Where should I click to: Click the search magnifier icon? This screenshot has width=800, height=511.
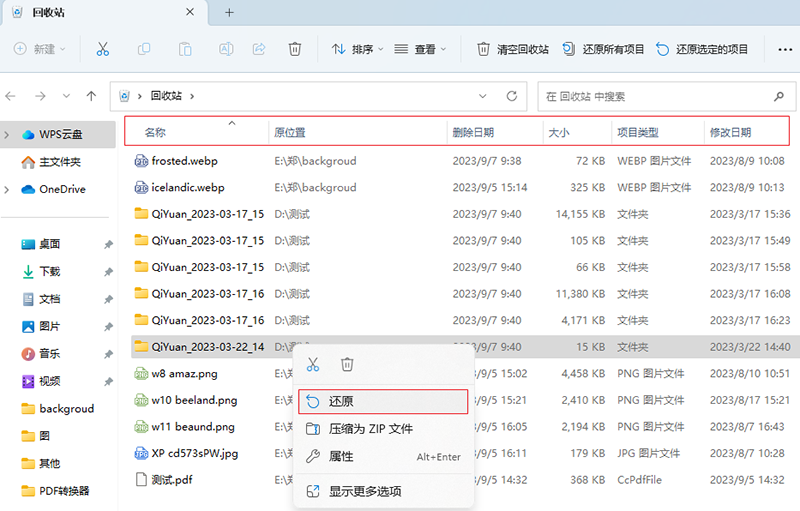(x=779, y=96)
